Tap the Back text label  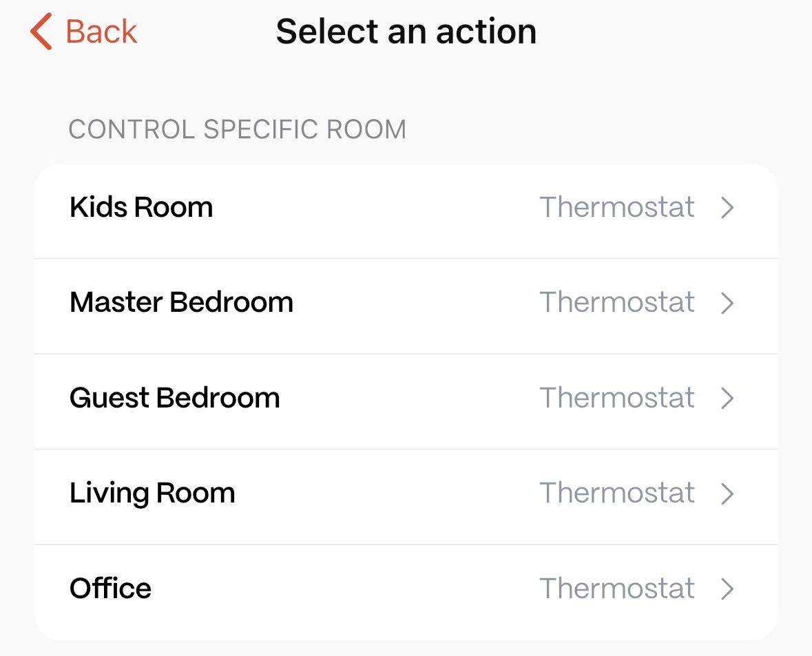point(101,32)
